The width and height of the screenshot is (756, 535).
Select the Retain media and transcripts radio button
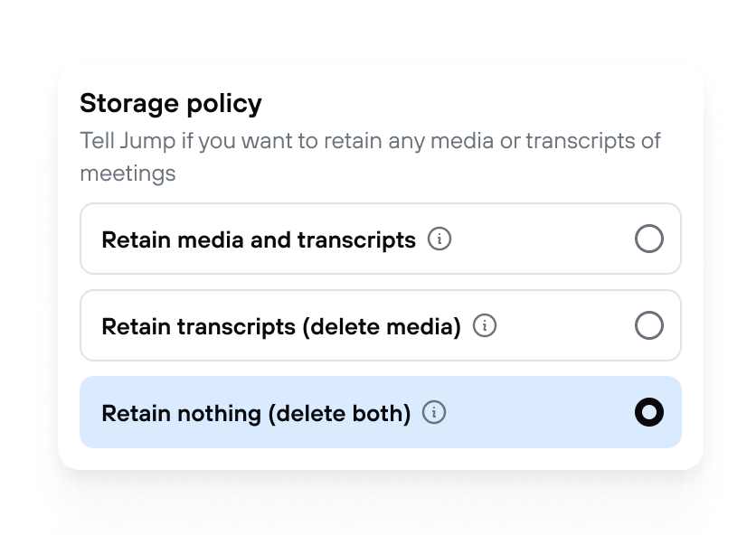(649, 239)
